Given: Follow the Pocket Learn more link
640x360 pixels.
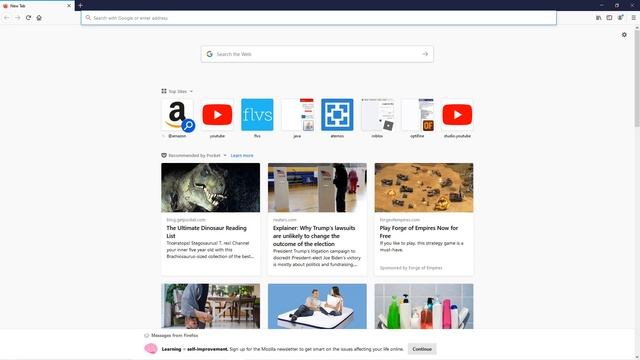Looking at the screenshot, I should coord(242,156).
